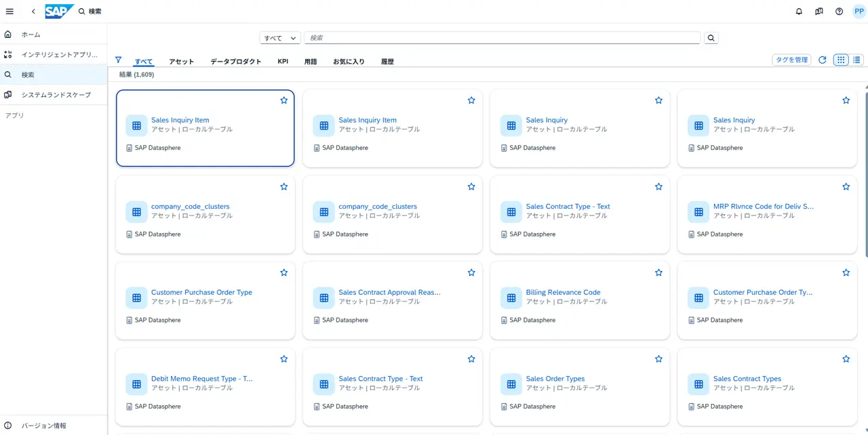Viewport: 868px width, 435px height.
Task: Open the notifications bell icon
Action: click(x=799, y=12)
